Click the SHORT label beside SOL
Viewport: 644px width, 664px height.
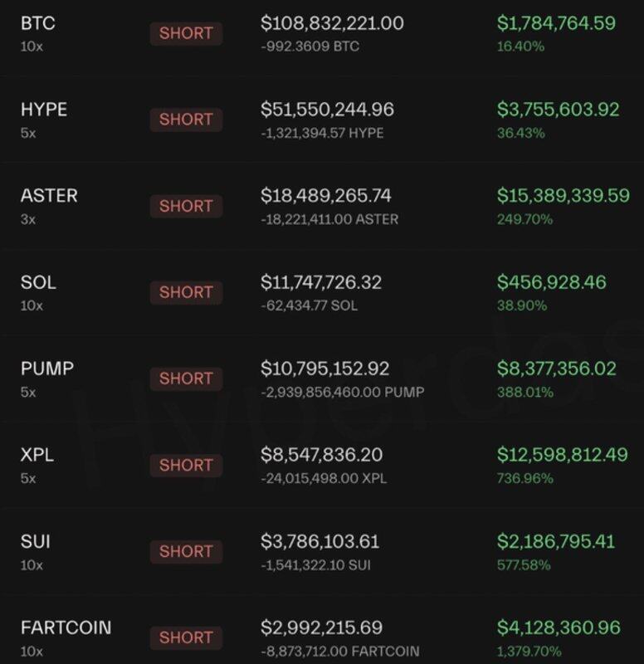[x=186, y=292]
